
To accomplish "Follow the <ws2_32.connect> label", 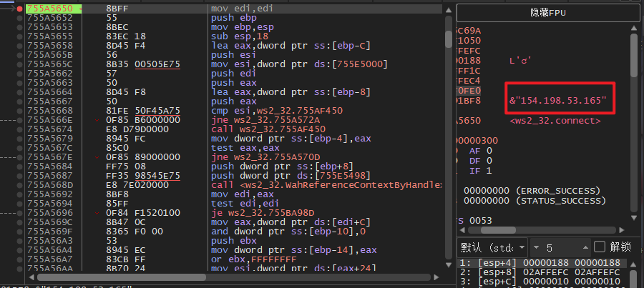I will [555, 121].
